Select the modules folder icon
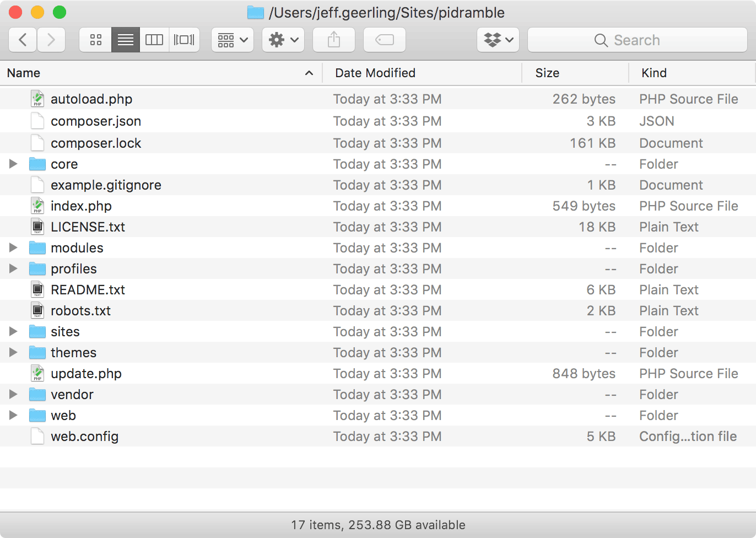Viewport: 756px width, 538px height. pos(37,248)
